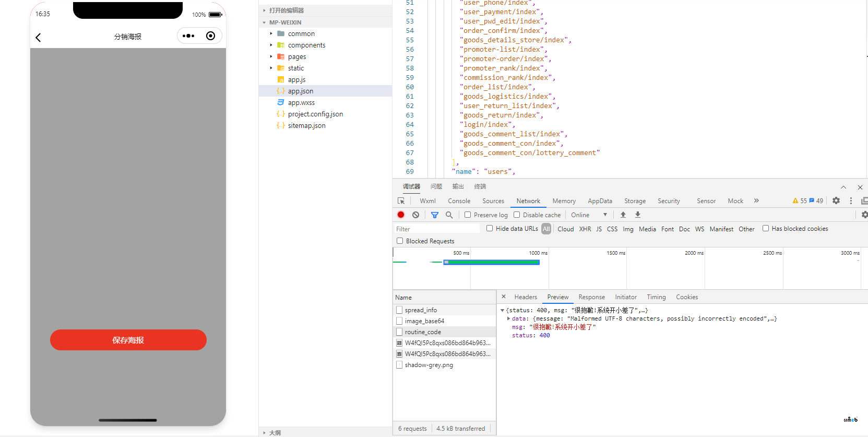Click the 保存海报 button
This screenshot has height=437, width=868.
click(128, 340)
